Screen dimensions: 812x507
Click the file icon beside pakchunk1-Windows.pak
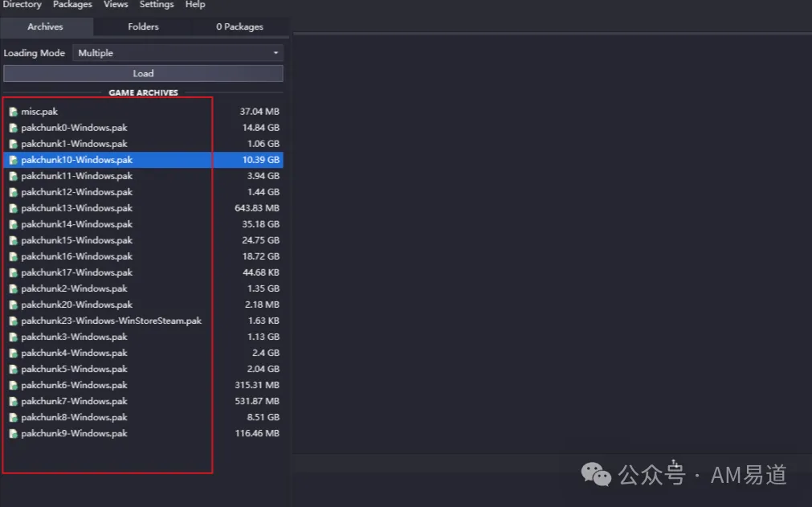click(x=14, y=144)
